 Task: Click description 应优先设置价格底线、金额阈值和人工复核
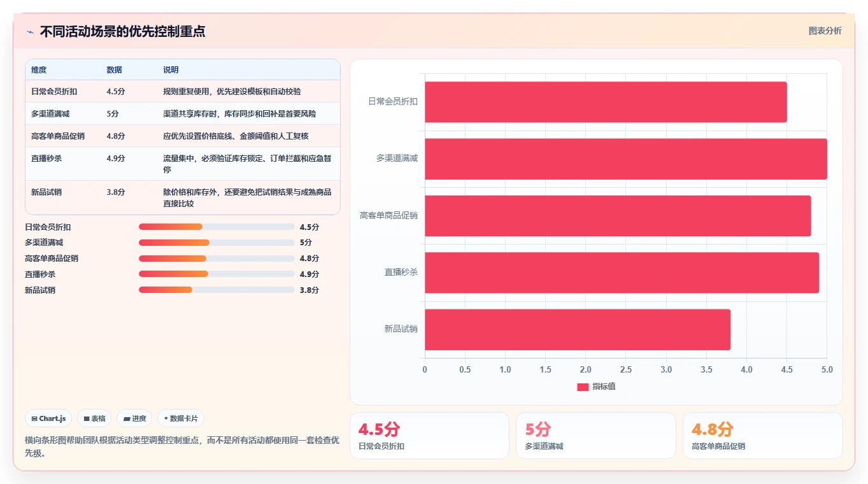236,136
